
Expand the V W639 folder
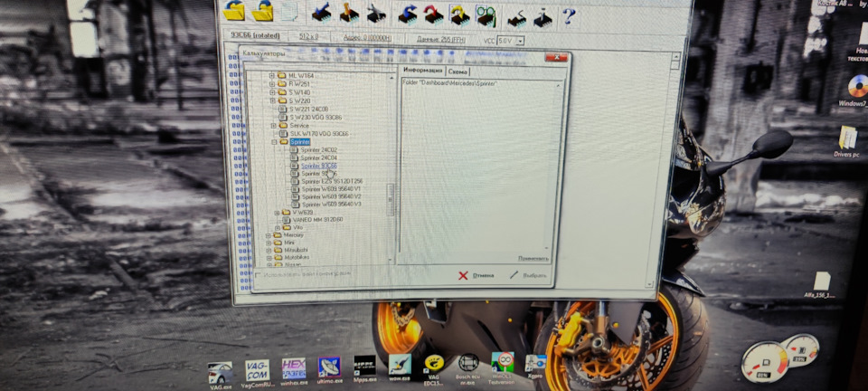pyautogui.click(x=277, y=213)
